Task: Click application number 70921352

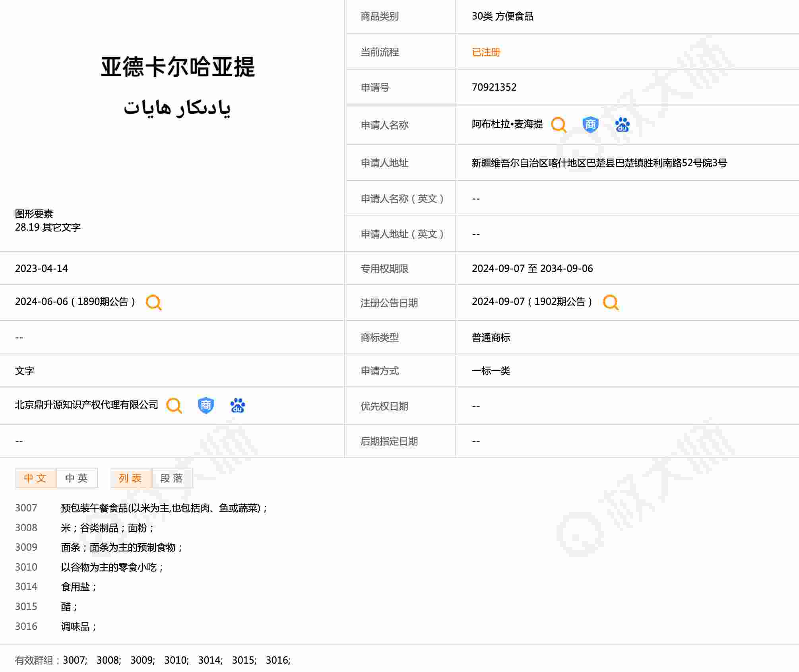Action: point(494,87)
